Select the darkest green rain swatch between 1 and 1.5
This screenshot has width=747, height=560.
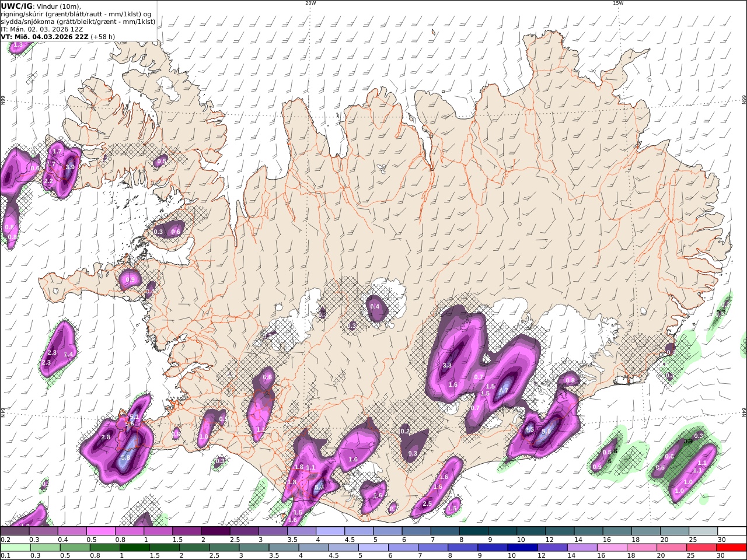pos(135,547)
